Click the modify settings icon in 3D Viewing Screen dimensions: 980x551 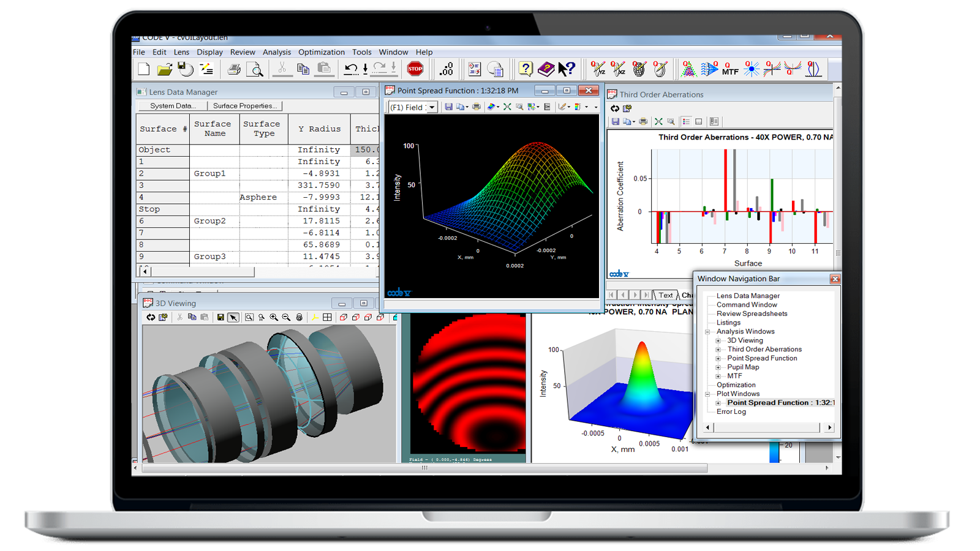click(x=163, y=317)
